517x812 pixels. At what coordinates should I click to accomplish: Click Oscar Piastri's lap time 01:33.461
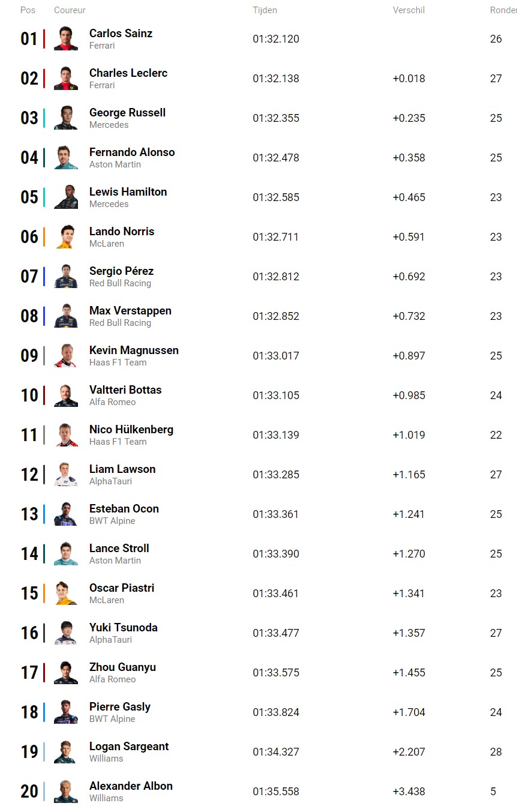276,594
